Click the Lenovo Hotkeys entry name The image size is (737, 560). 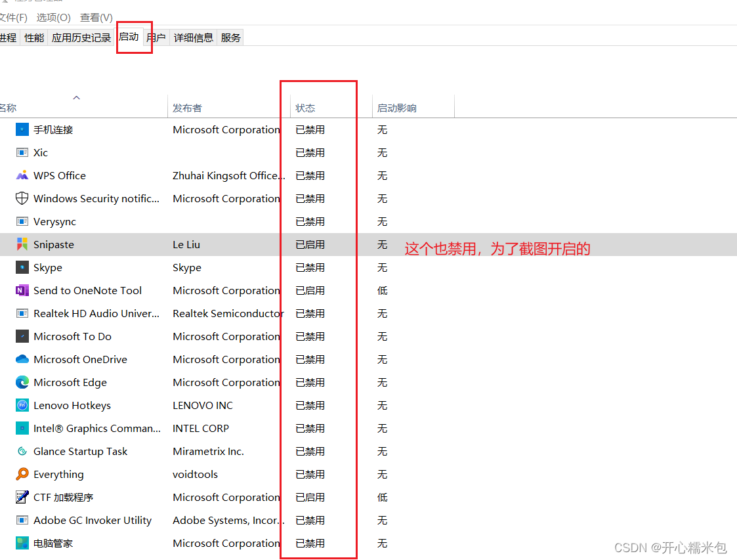click(72, 405)
